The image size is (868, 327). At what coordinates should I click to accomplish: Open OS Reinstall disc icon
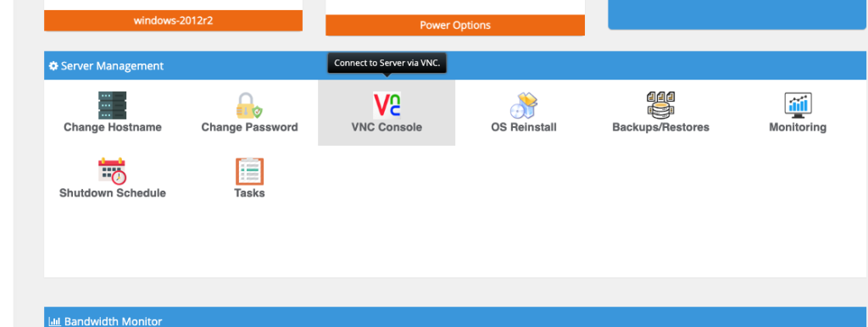[x=524, y=105]
